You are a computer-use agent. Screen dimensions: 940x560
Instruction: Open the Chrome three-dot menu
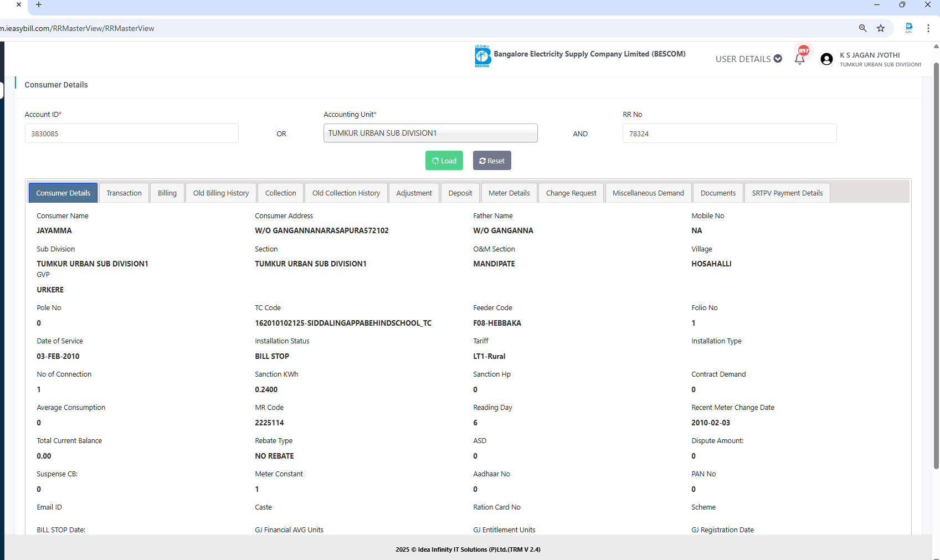coord(928,28)
